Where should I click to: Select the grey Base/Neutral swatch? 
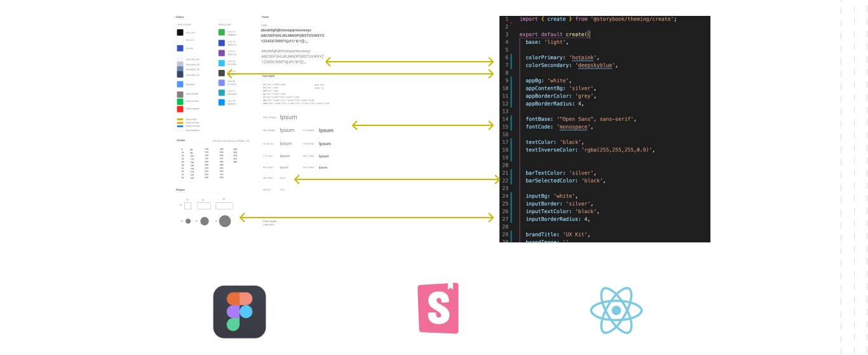pos(180,94)
